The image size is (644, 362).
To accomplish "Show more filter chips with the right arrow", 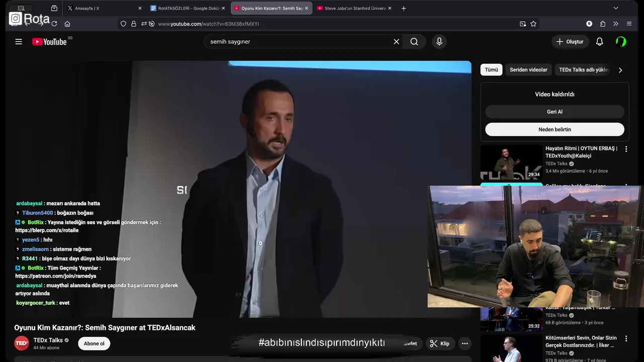I will point(620,70).
